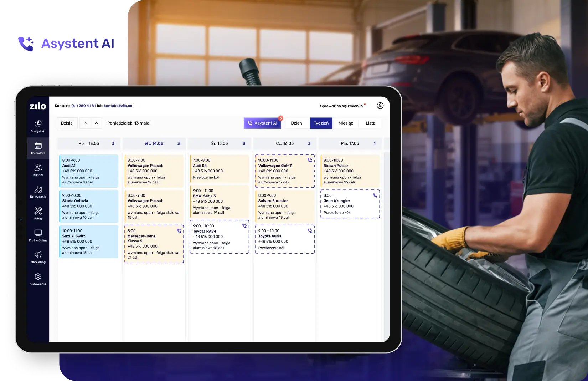Open the Audi S4 7:00-8:00 appointment
This screenshot has width=588, height=381.
219,168
